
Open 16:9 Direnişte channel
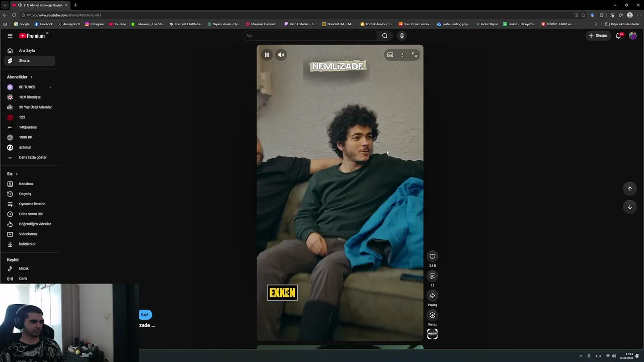click(30, 97)
